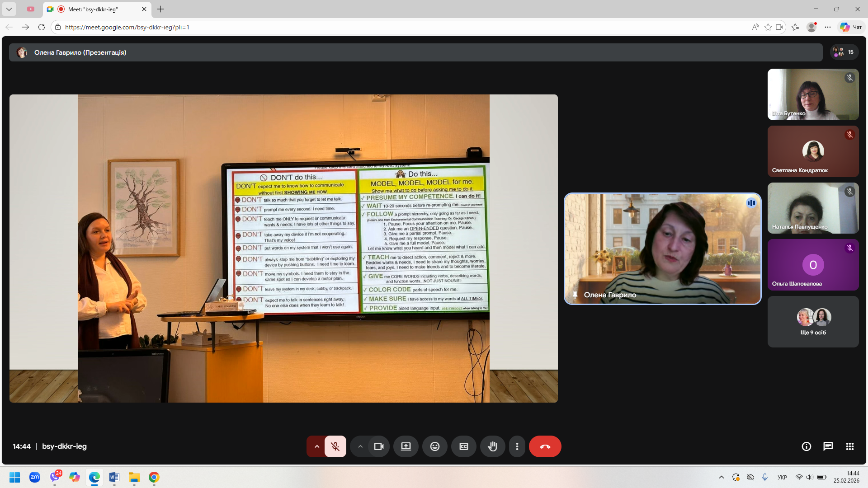Open meeting details info icon

pos(806,446)
